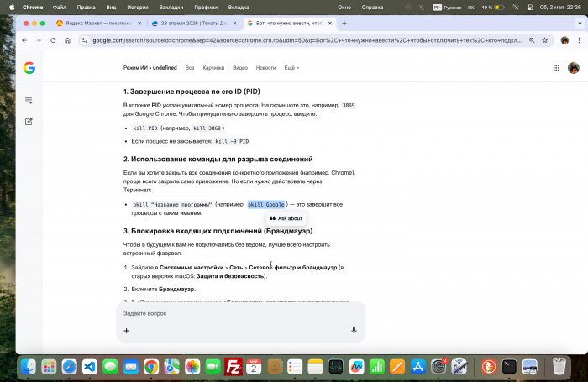Open the Файл menu
Viewport: 588px width, 382px height.
(60, 7)
